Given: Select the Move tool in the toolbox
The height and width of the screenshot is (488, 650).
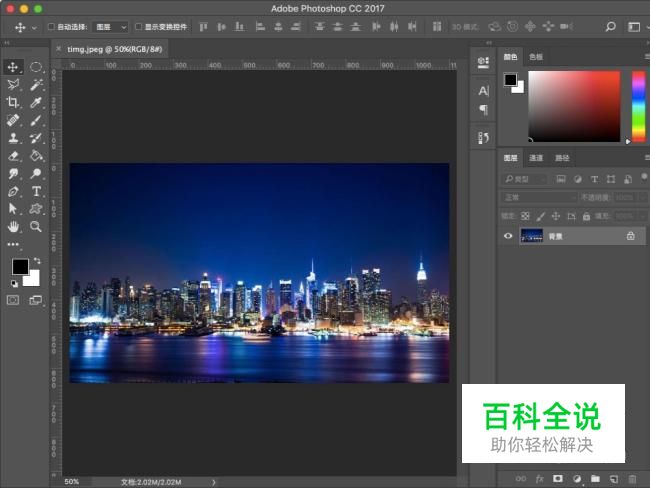Looking at the screenshot, I should click(x=13, y=67).
